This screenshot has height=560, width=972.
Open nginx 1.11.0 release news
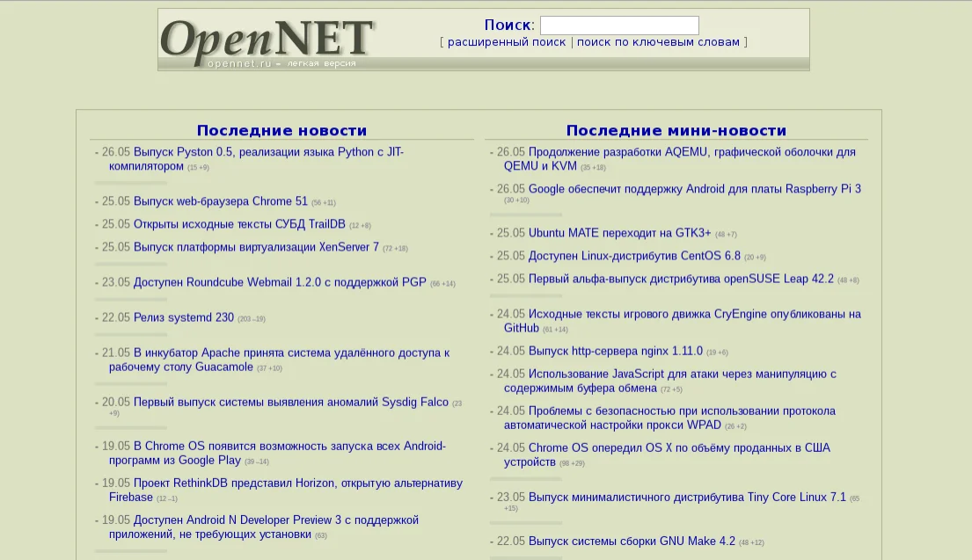click(616, 352)
